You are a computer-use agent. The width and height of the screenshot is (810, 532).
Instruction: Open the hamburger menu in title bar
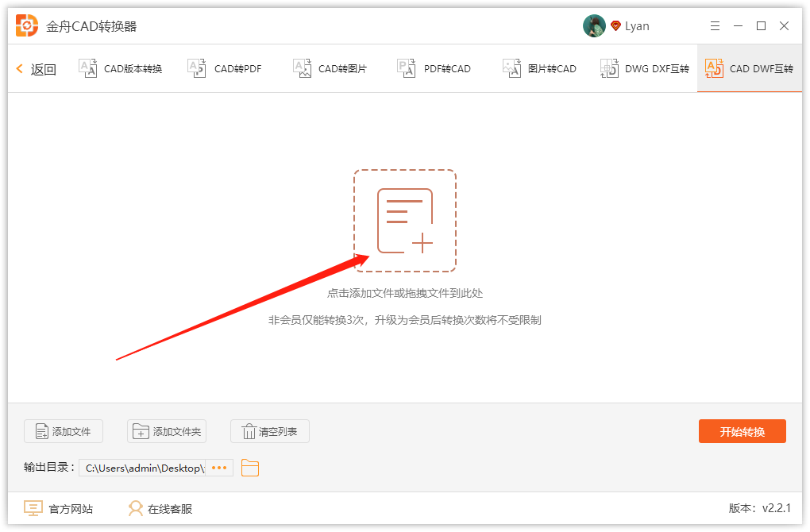(x=714, y=25)
